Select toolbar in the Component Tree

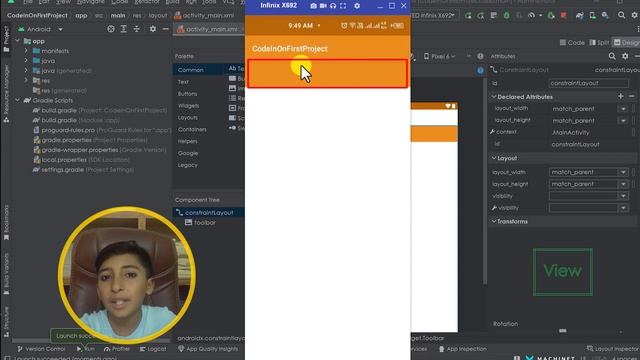coord(204,223)
